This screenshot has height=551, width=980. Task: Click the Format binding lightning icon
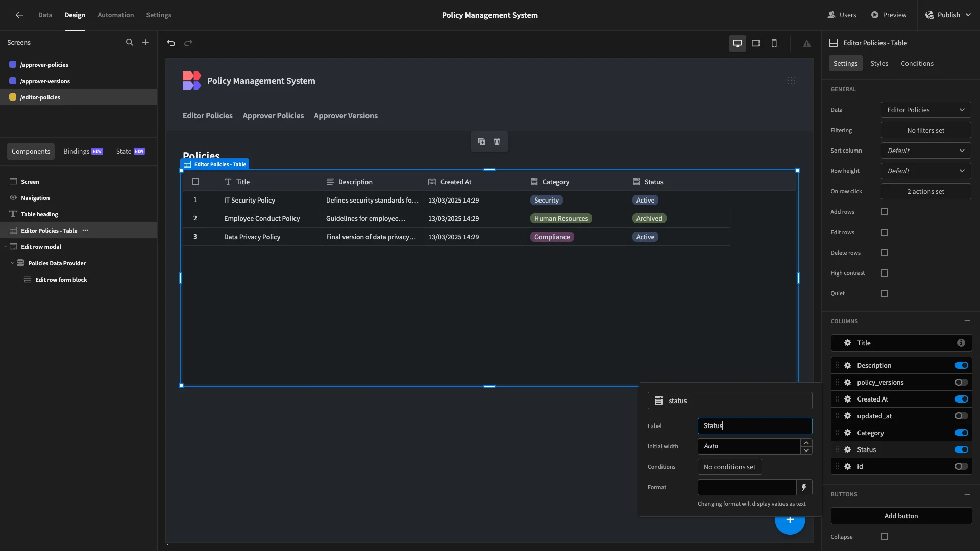[804, 487]
